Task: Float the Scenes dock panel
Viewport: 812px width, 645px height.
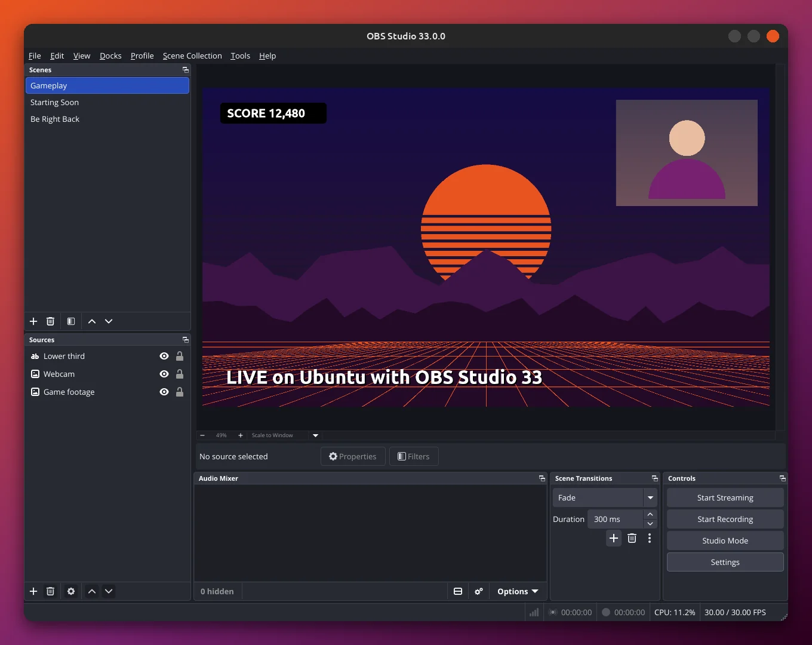Action: (186, 70)
